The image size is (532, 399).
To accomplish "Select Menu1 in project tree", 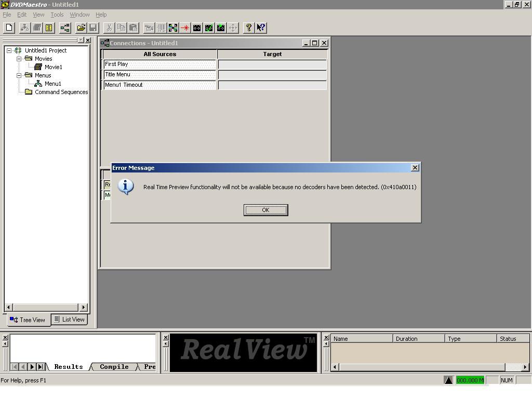I will pyautogui.click(x=53, y=84).
